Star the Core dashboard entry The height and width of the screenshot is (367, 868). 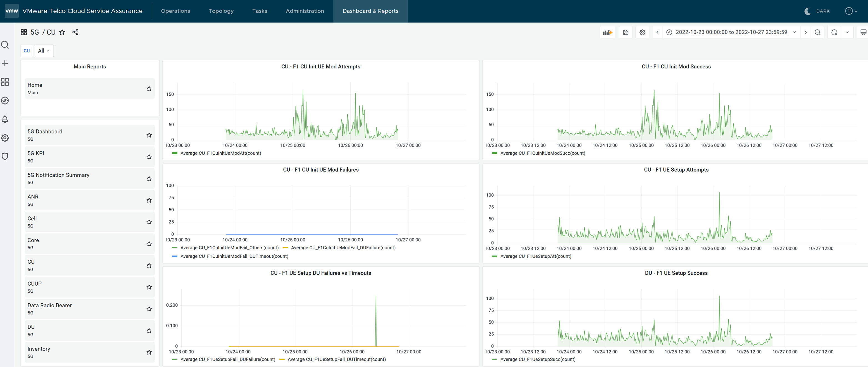tap(149, 244)
